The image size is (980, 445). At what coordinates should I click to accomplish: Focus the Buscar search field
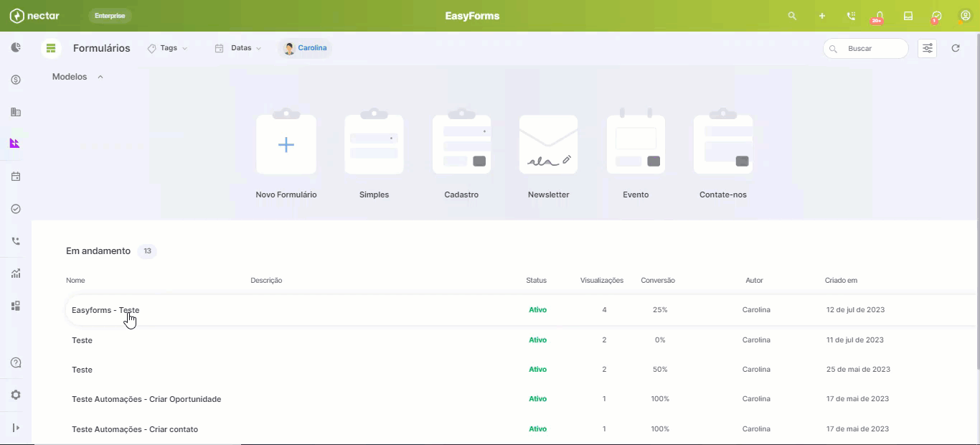pyautogui.click(x=866, y=48)
